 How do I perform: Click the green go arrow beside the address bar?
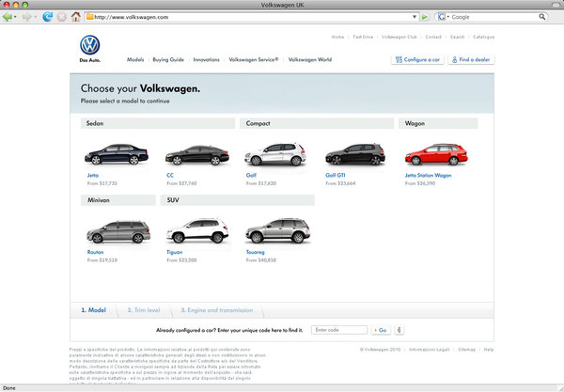click(x=425, y=17)
